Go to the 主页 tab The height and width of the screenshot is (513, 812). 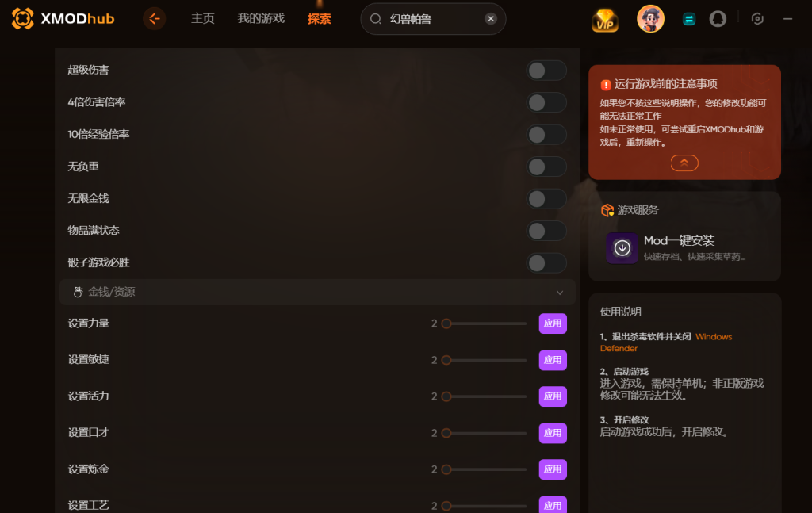(x=202, y=19)
